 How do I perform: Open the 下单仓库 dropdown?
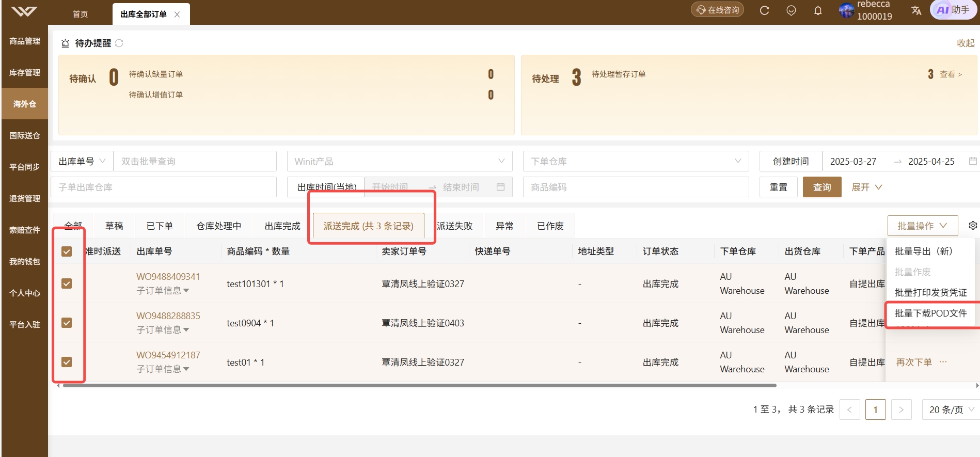tap(636, 161)
